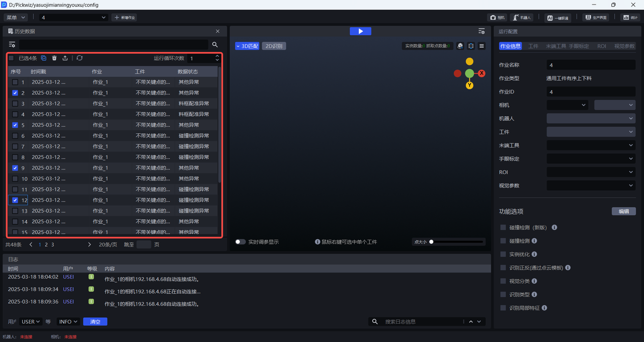Open the 菜单 dropdown
The height and width of the screenshot is (342, 644).
coord(16,18)
